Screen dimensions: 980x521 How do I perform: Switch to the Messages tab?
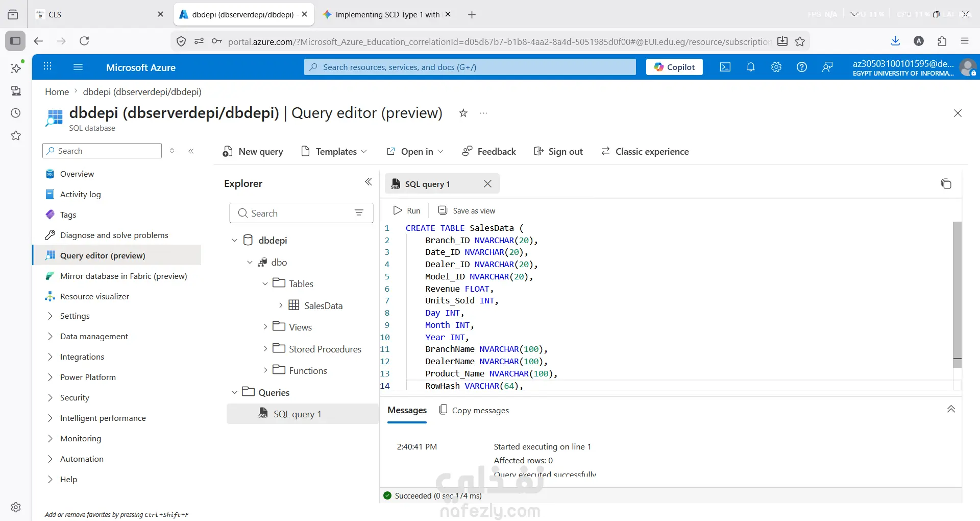click(x=407, y=410)
